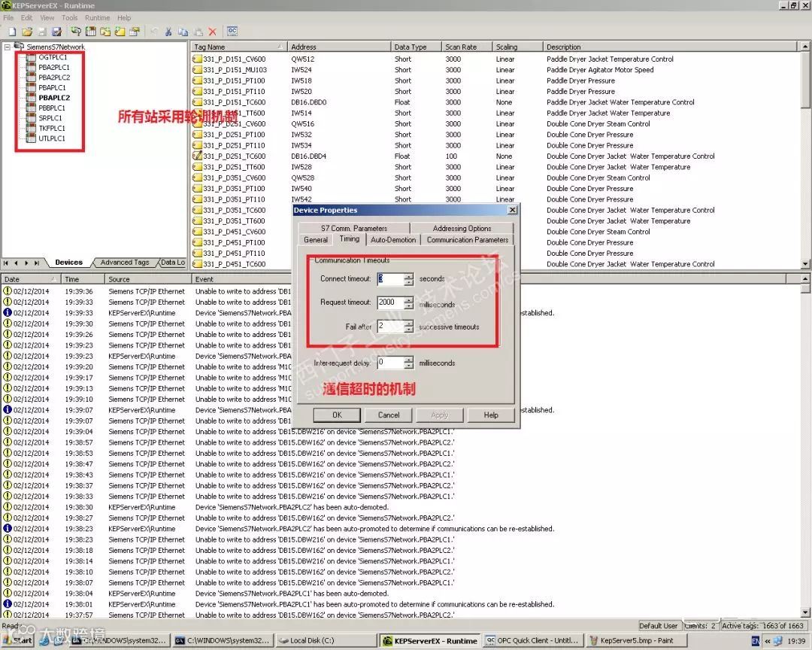This screenshot has width=812, height=650.
Task: Select the PBA2PLC2 device in tree
Action: pos(54,77)
